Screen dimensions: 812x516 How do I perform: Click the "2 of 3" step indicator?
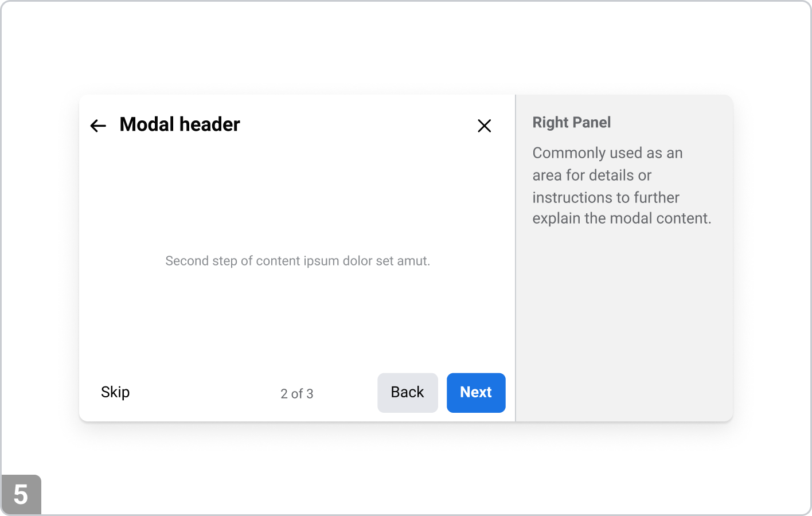tap(296, 394)
